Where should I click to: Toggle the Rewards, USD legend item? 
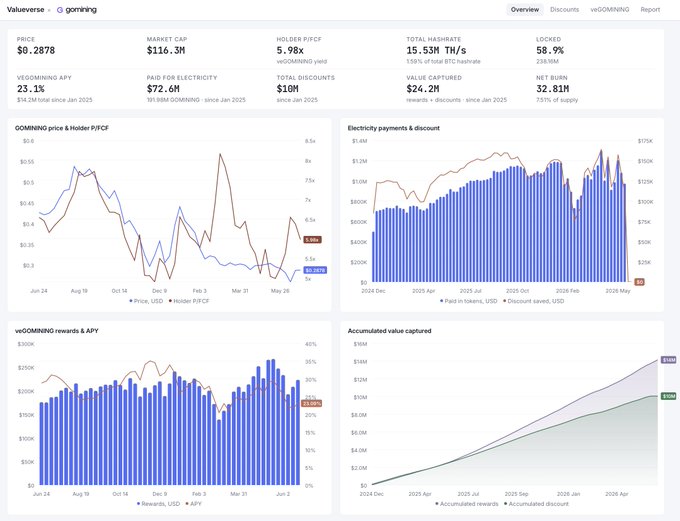(158, 504)
